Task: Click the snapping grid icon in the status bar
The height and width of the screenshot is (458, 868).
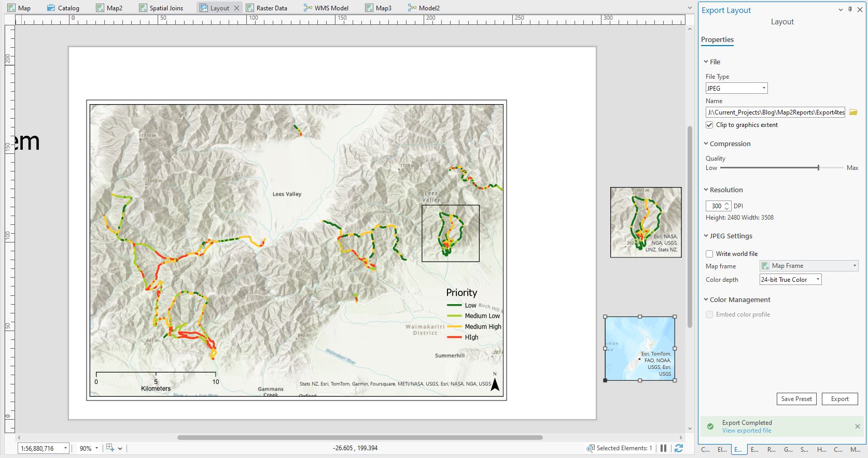Action: 110,448
